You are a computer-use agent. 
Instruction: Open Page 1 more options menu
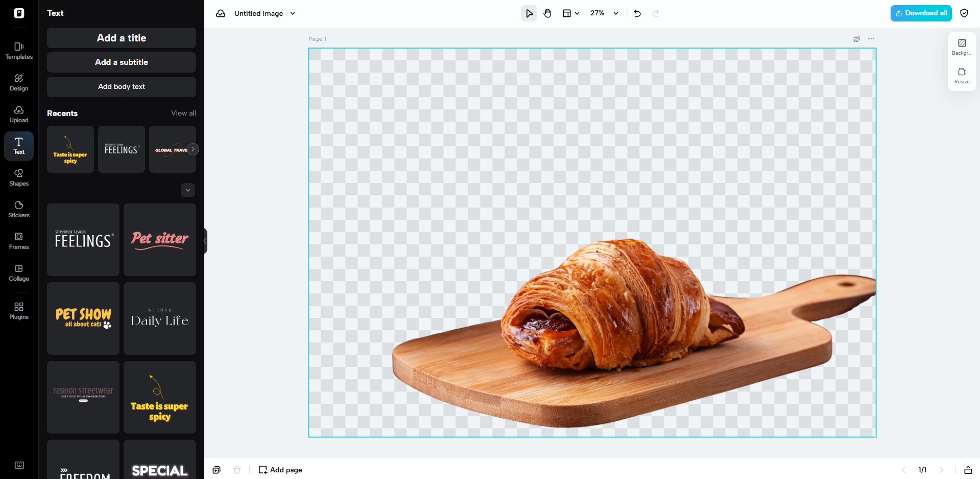click(x=871, y=39)
